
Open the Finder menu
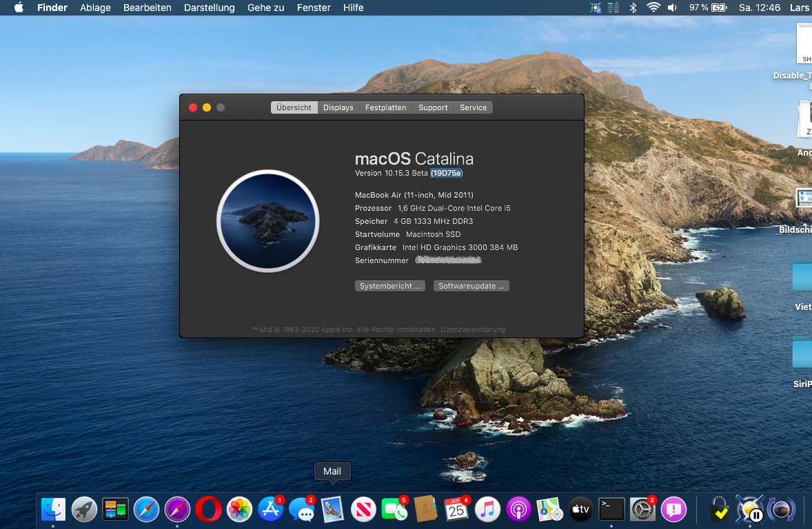pyautogui.click(x=52, y=8)
